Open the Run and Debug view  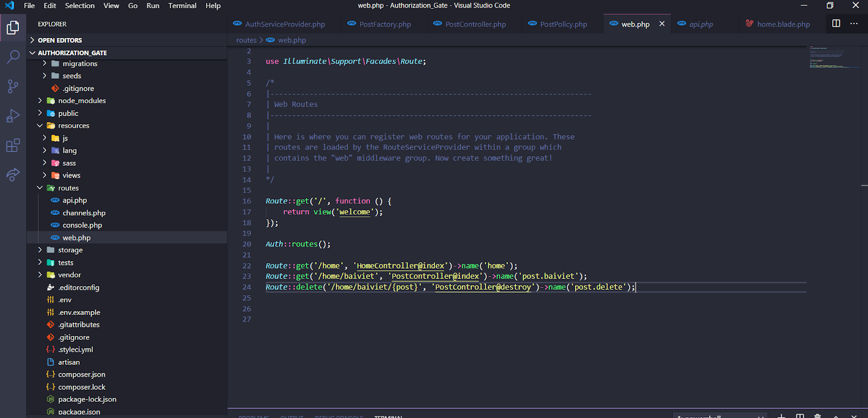click(x=13, y=116)
